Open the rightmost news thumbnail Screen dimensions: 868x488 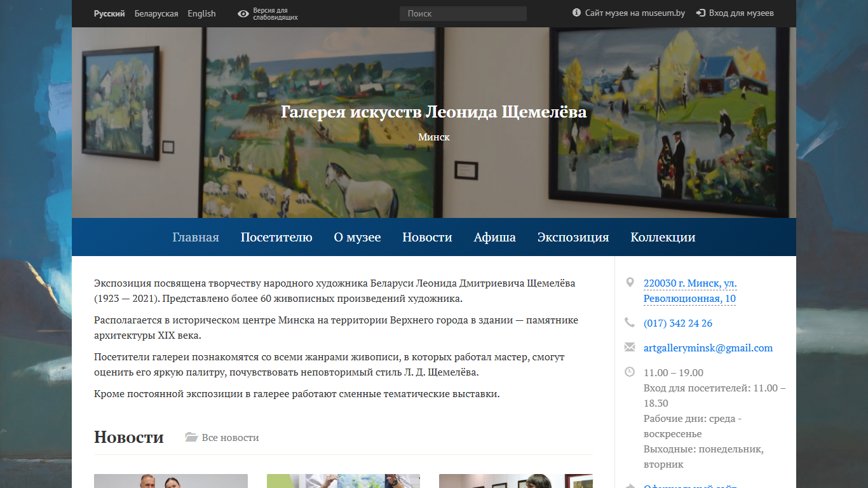click(x=516, y=481)
